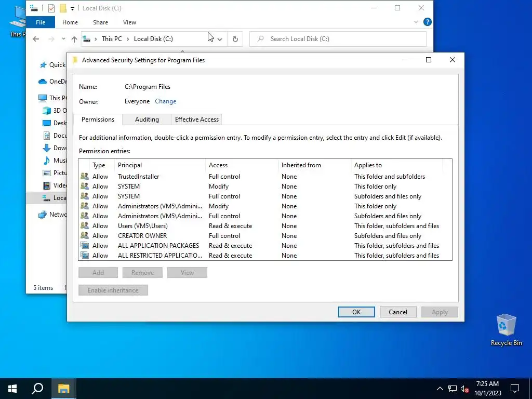The height and width of the screenshot is (399, 532).
Task: Click New folder icon in title bar
Action: (x=63, y=8)
